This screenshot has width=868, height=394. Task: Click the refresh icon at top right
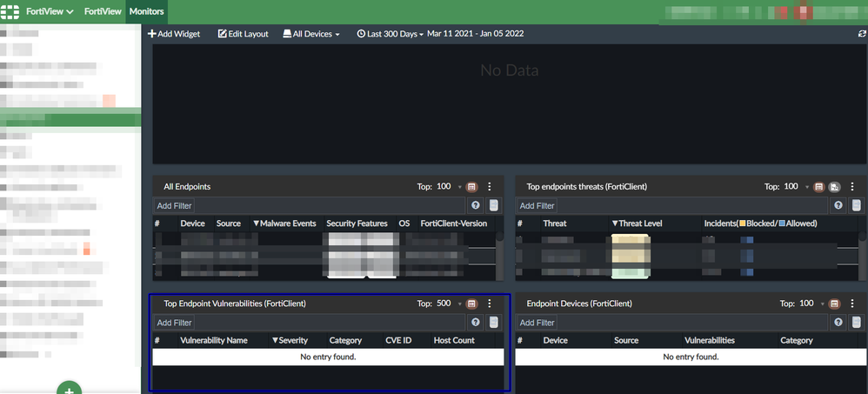[861, 34]
